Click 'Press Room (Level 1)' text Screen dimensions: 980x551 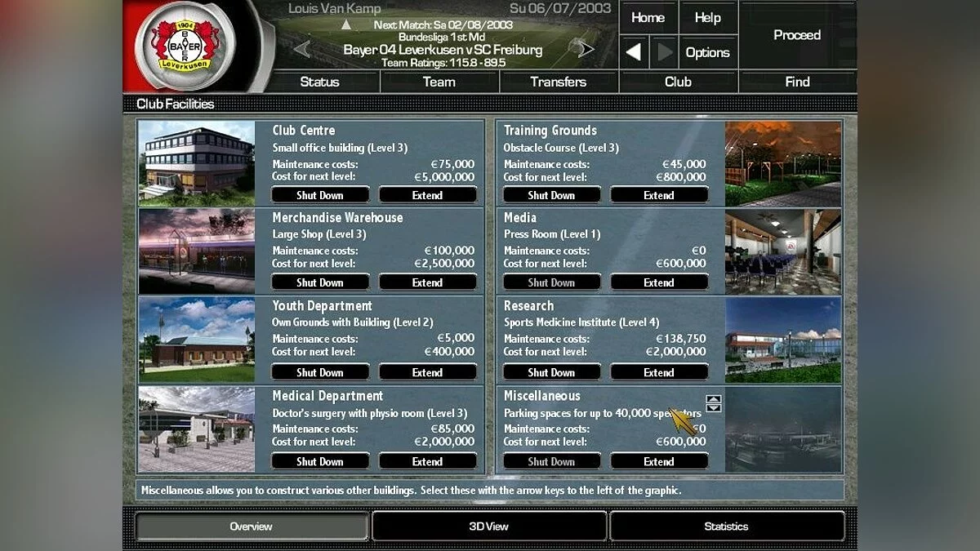[x=552, y=234]
